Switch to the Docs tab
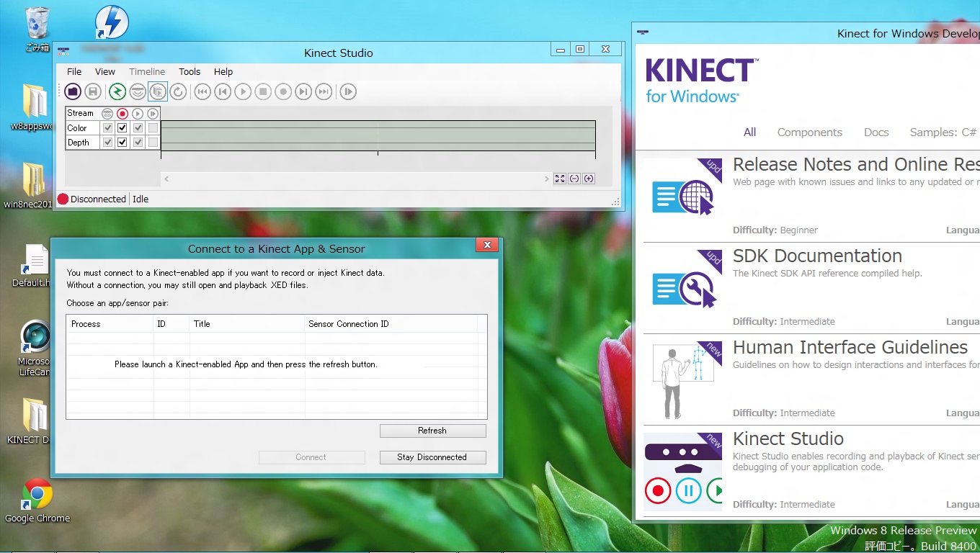The height and width of the screenshot is (553, 980). point(876,132)
